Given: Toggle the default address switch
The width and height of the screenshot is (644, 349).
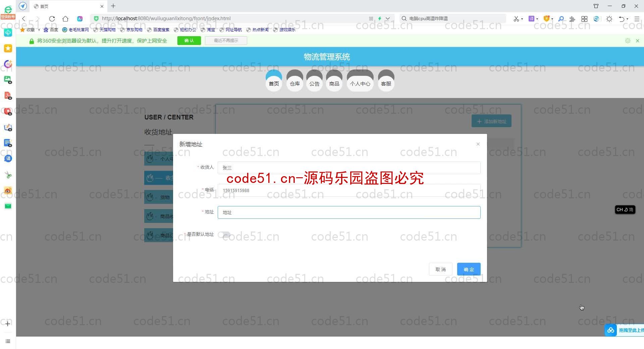Looking at the screenshot, I should tap(224, 235).
